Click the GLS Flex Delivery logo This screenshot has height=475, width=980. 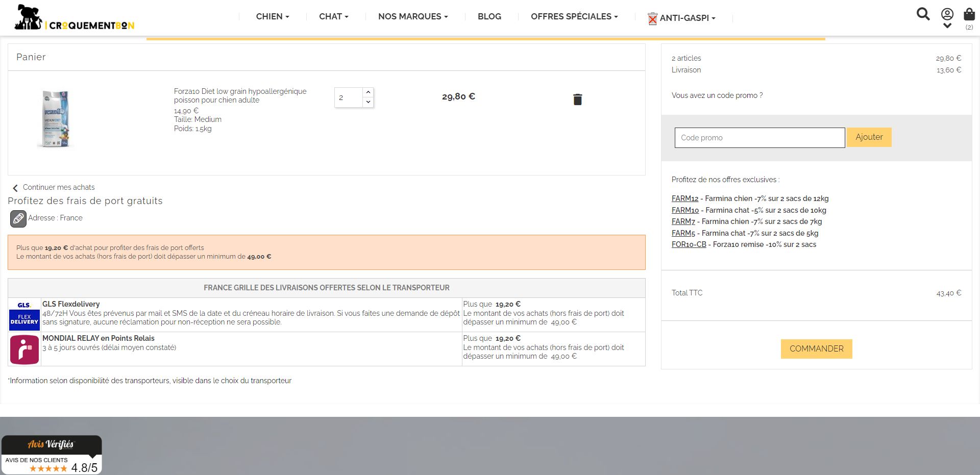tap(24, 315)
